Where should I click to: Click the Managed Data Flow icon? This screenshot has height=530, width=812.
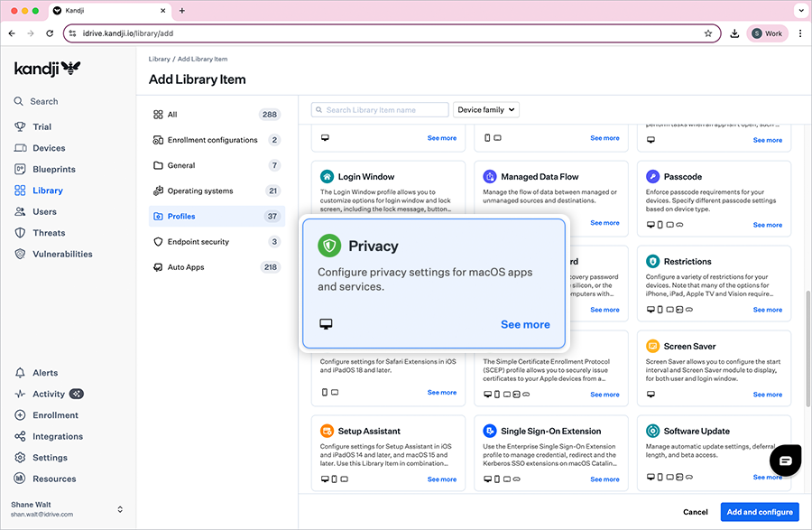490,177
